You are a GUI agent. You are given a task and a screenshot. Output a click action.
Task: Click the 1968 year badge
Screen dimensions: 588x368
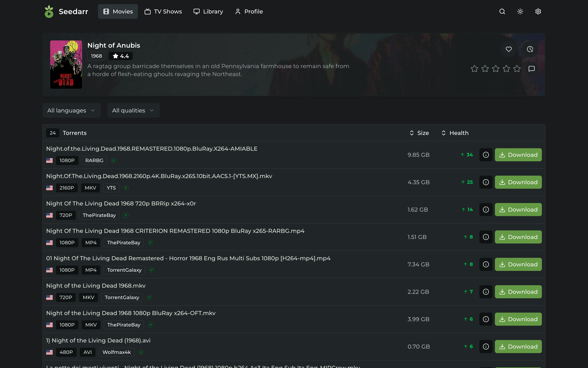[96, 56]
